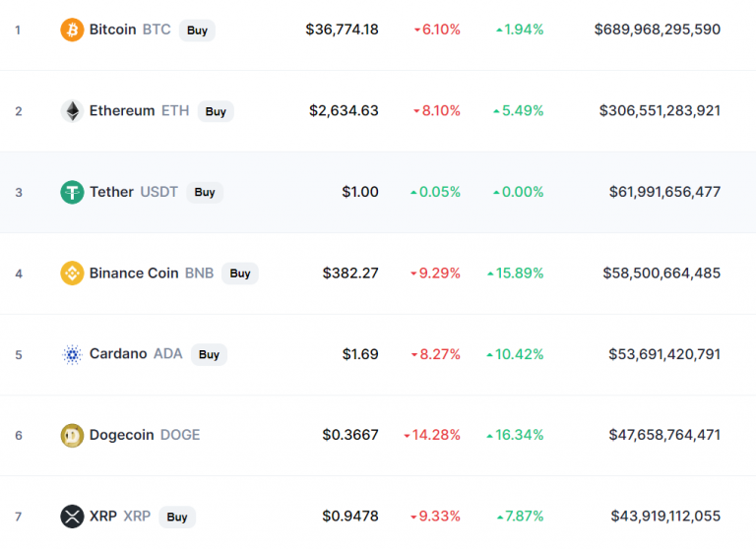Buy Bitcoin using its Buy button

tap(197, 31)
